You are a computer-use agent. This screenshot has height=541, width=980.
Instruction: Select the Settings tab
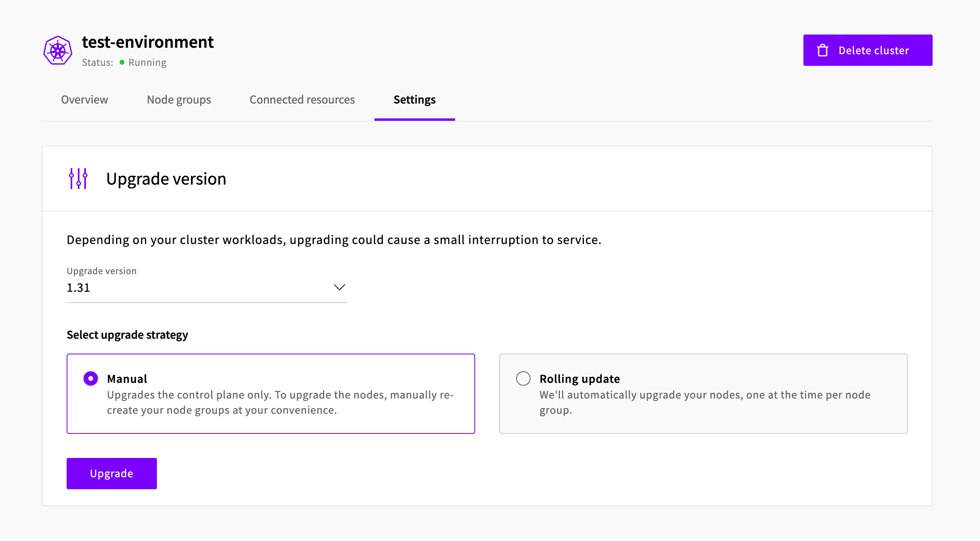point(415,100)
